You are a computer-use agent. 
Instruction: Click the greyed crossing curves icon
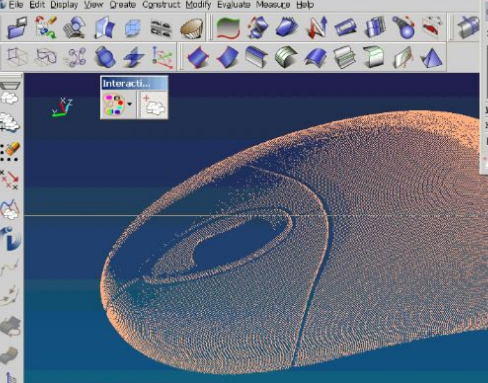[10, 296]
